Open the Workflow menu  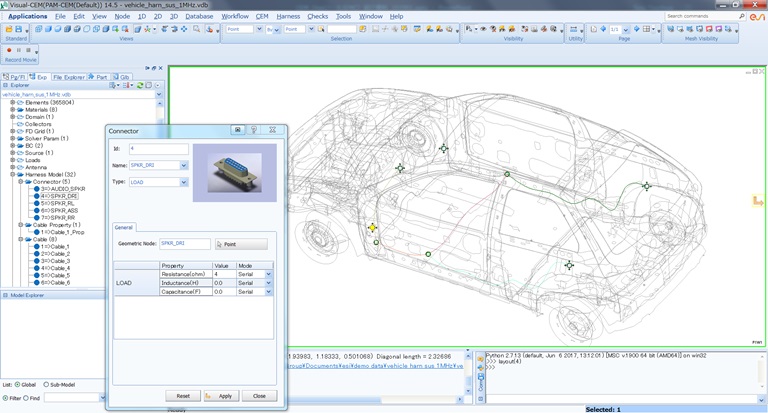[x=235, y=16]
